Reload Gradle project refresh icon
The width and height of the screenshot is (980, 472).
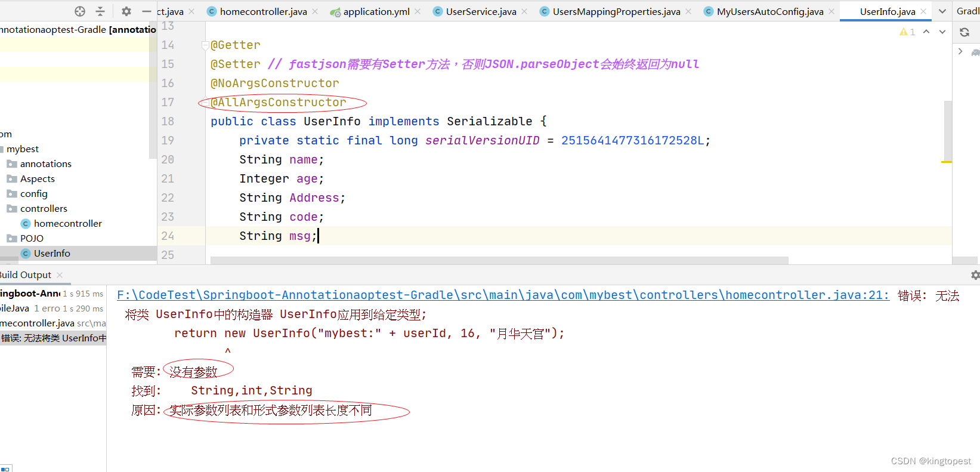coord(964,32)
